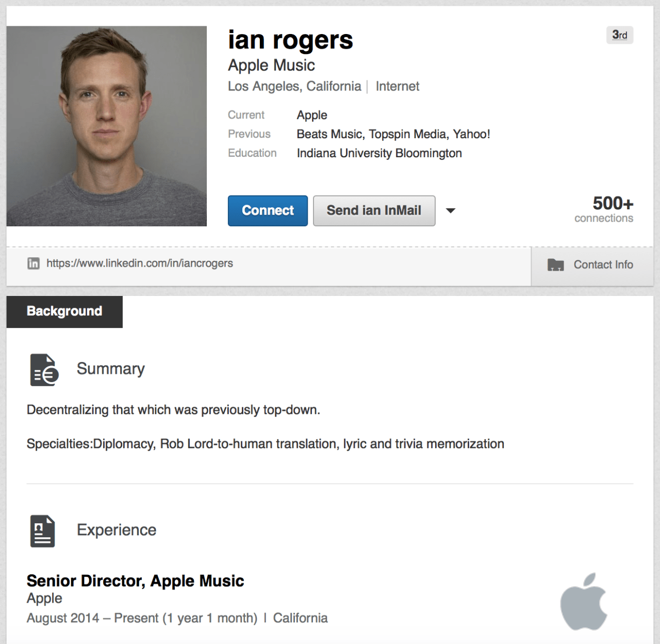Click the LinkedIn logo icon beside profile URL

(34, 263)
